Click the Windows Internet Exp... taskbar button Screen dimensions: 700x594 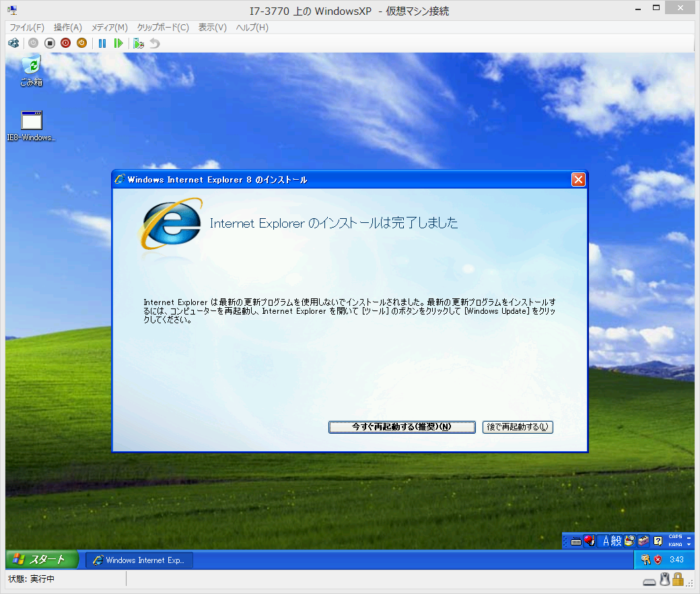point(139,560)
